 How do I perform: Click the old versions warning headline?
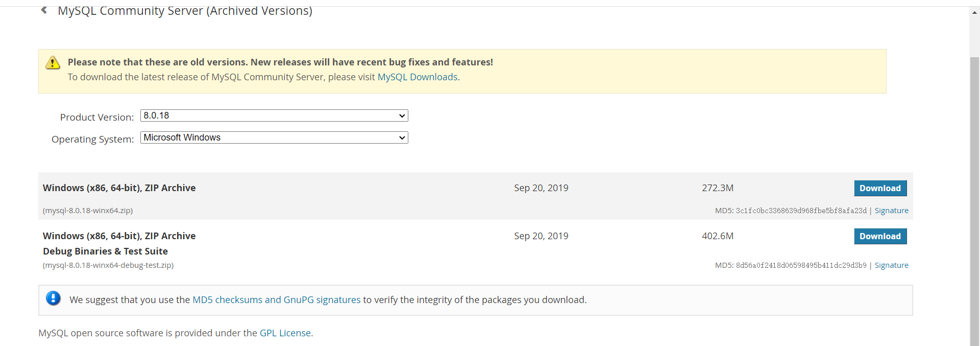(x=280, y=62)
